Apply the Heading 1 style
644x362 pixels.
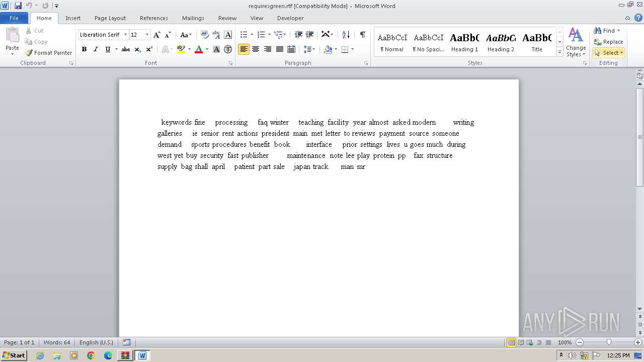pos(465,42)
